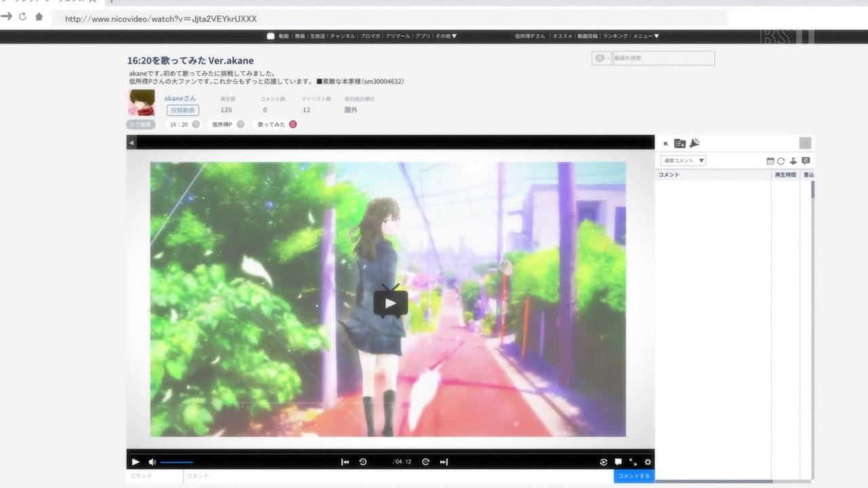868x488 pixels.
Task: Refresh the comment list
Action: [781, 161]
